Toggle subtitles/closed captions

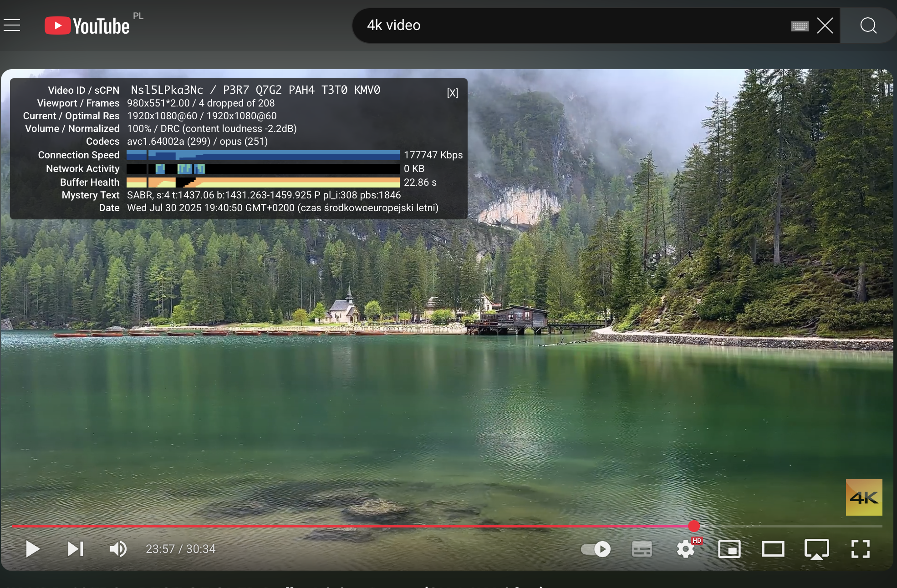click(x=642, y=549)
